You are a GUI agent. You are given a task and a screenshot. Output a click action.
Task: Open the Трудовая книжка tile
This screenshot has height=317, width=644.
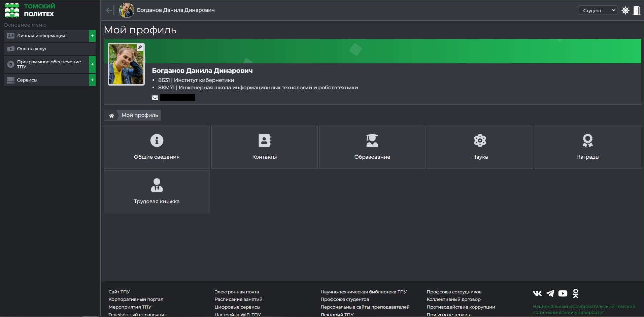click(x=157, y=192)
